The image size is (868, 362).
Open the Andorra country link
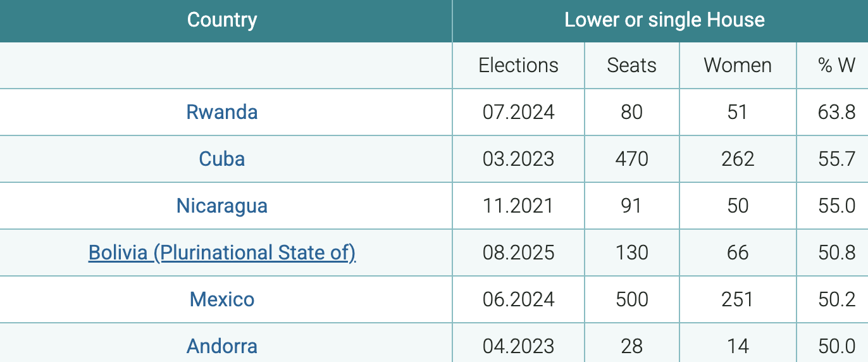point(222,346)
